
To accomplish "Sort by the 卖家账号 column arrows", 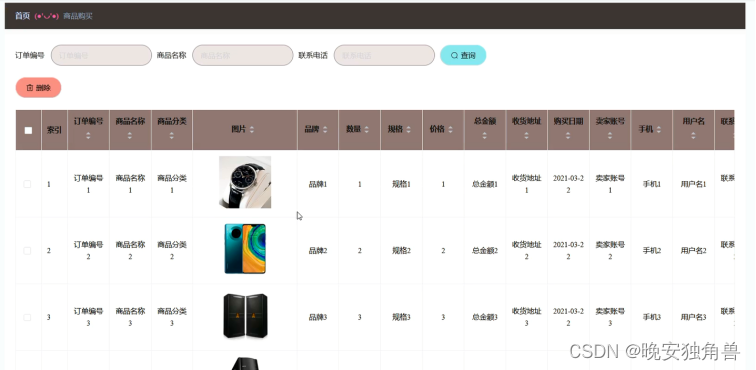I will [x=610, y=136].
